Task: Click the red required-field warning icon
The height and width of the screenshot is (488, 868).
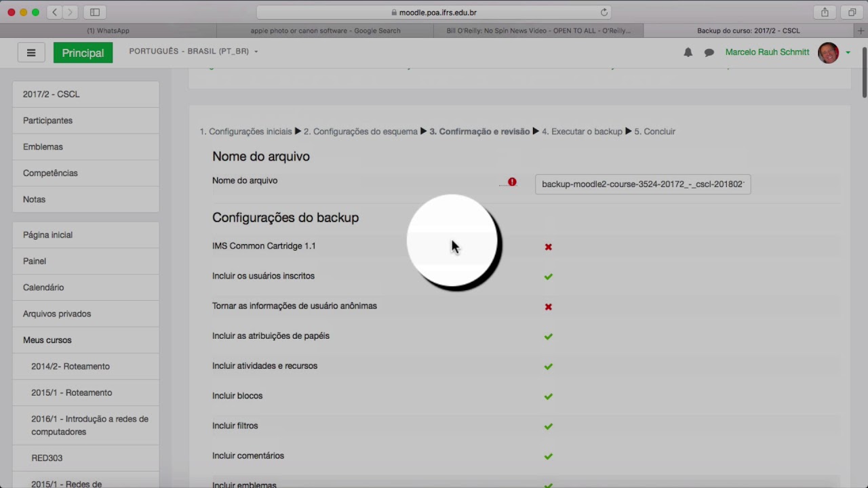Action: tap(512, 182)
